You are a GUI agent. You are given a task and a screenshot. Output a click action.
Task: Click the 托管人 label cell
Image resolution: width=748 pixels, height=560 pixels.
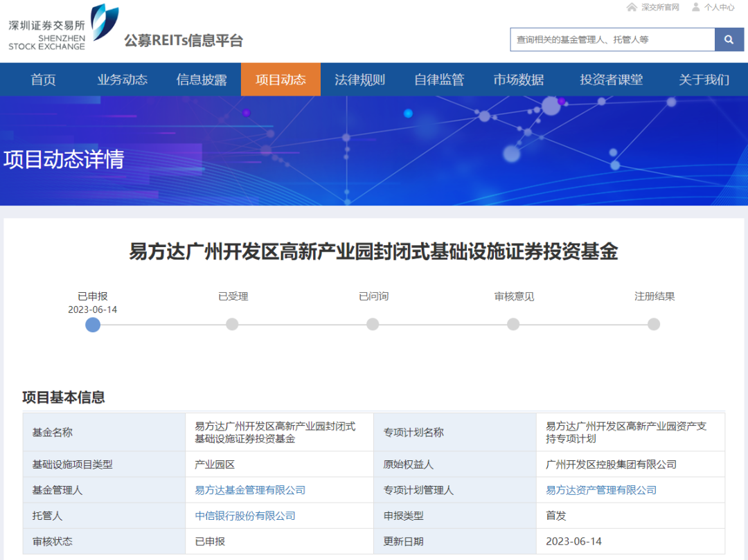point(104,516)
